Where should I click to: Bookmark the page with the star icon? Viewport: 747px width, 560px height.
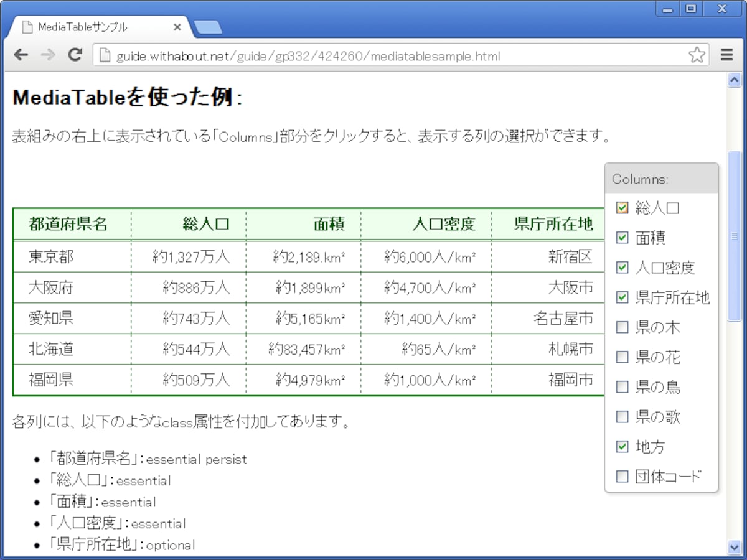697,55
